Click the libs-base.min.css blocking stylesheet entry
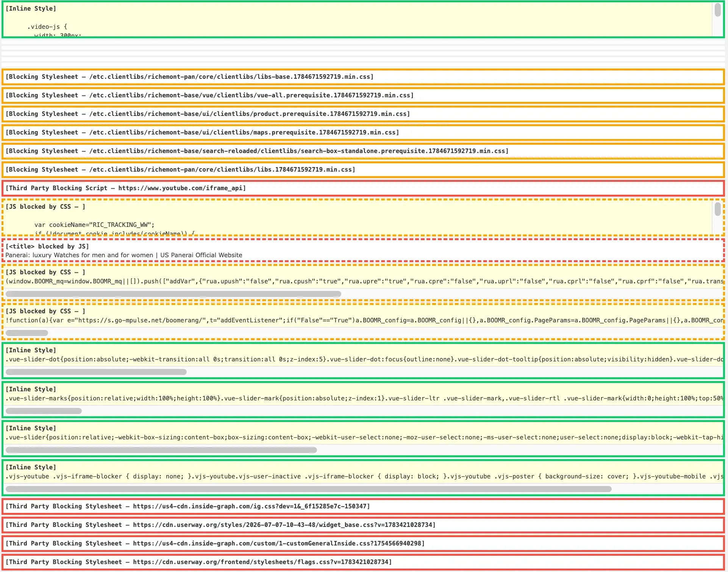This screenshot has height=572, width=728. click(363, 77)
